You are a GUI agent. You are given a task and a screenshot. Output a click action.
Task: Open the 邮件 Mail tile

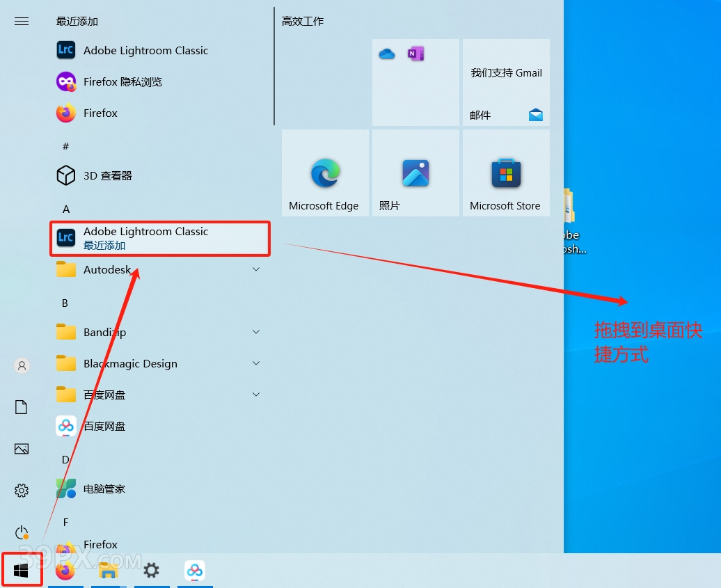pyautogui.click(x=506, y=82)
